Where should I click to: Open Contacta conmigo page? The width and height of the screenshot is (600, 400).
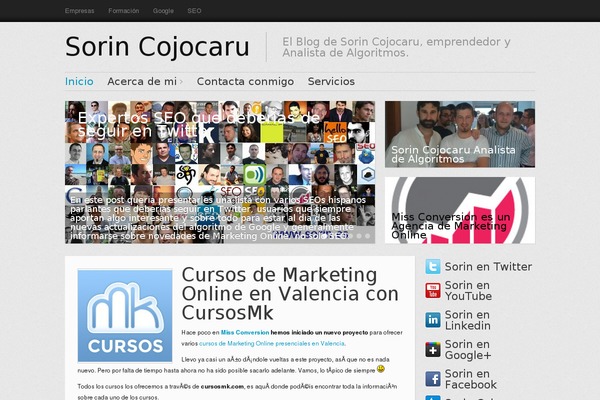coord(245,82)
